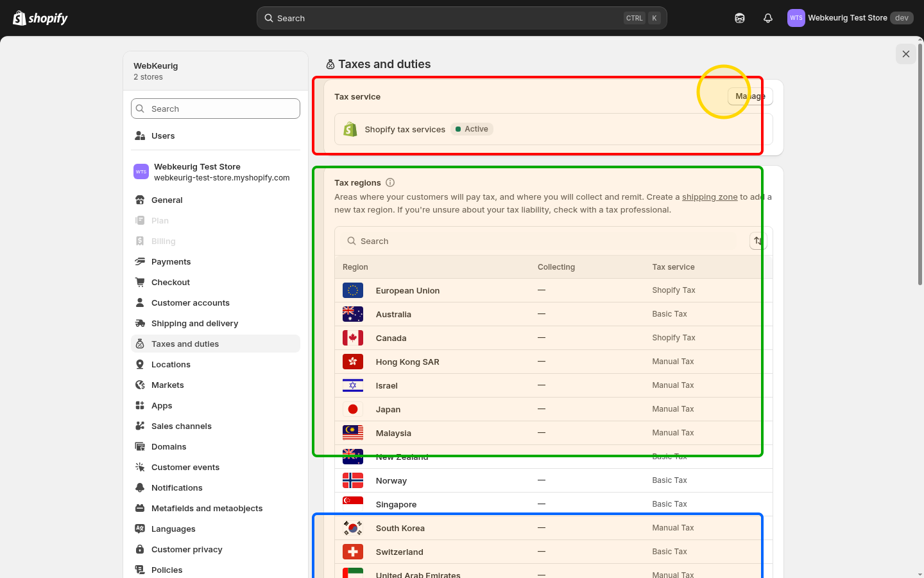Screen dimensions: 924x578
Task: Click the Policies icon
Action: tap(140, 570)
